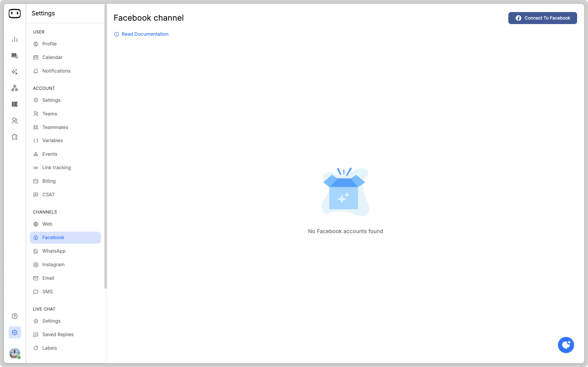588x367 pixels.
Task: Open Billing settings page
Action: [49, 181]
